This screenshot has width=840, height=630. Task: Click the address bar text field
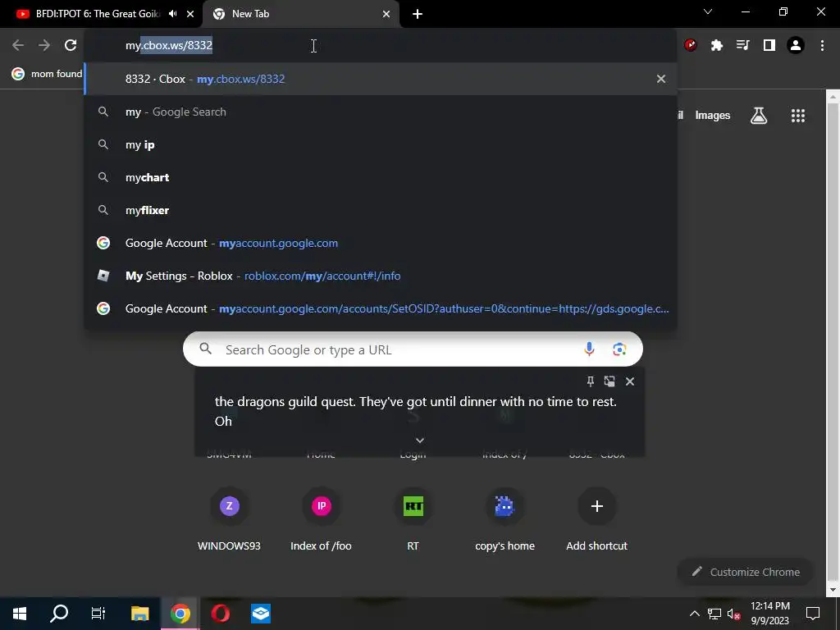coord(381,46)
